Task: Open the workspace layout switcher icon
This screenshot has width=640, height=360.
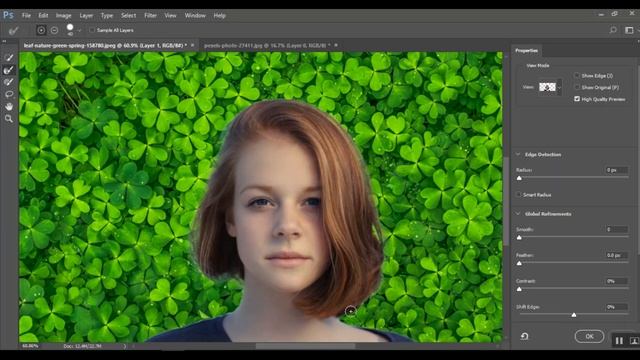Action: pos(629,30)
